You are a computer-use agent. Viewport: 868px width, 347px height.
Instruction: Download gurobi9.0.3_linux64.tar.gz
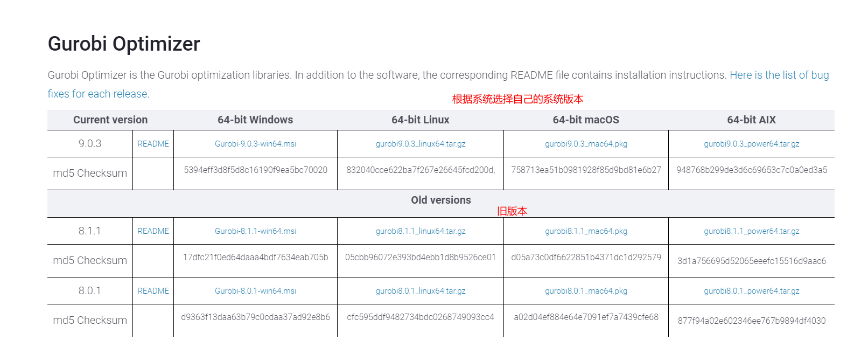(x=421, y=144)
